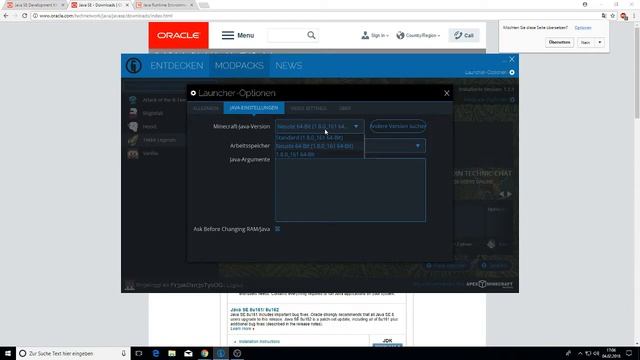Click the translate icon in address bar
The image size is (640, 360).
604,16
